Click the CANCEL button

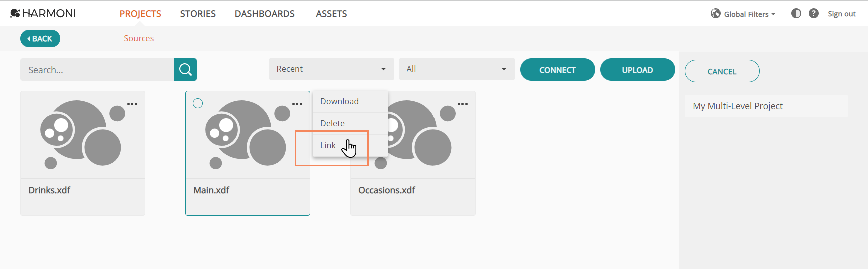point(722,71)
